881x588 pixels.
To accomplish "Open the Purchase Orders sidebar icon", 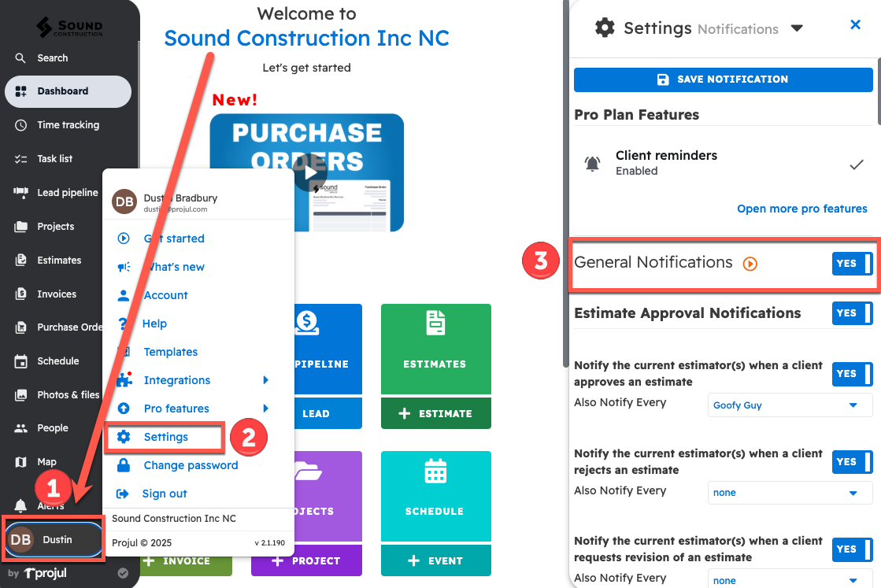I will (x=20, y=327).
